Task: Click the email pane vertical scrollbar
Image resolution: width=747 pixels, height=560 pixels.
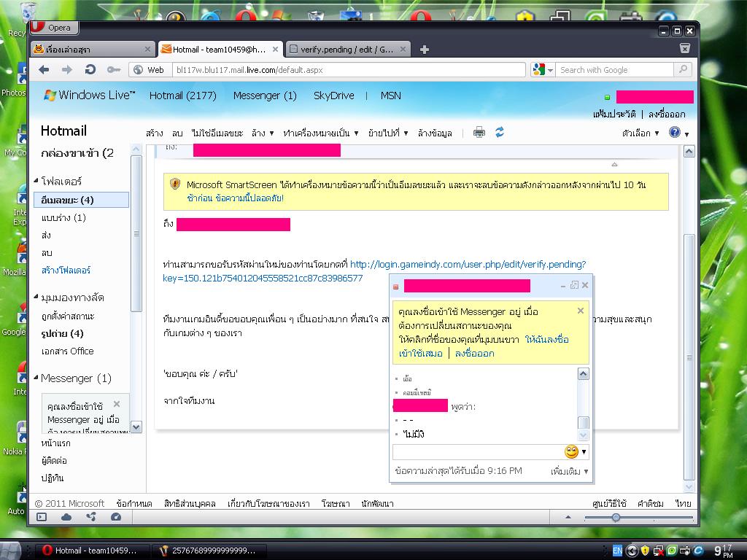Action: tap(689, 357)
